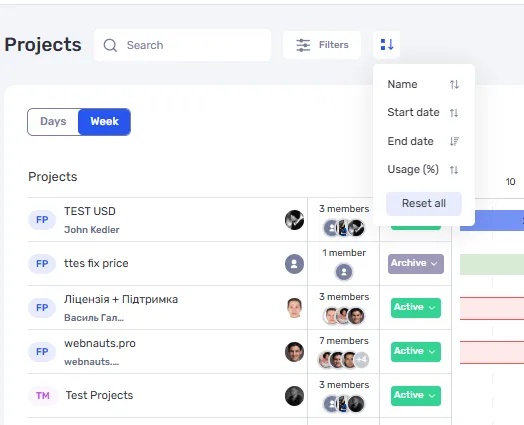524x425 pixels.
Task: Click descending sort icon beside End date
Action: tap(454, 141)
